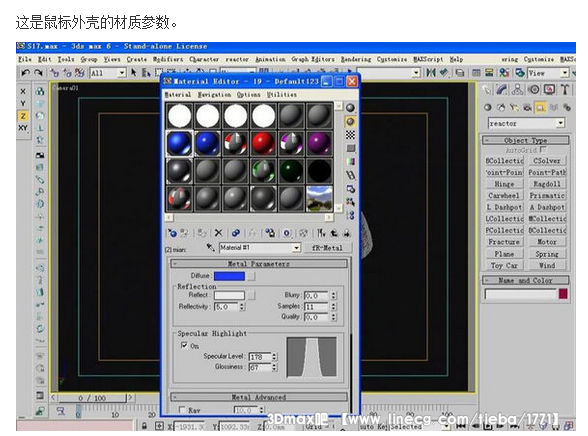This screenshot has width=588, height=436.
Task: Open the Utilities menu in Material Editor
Action: (x=282, y=94)
